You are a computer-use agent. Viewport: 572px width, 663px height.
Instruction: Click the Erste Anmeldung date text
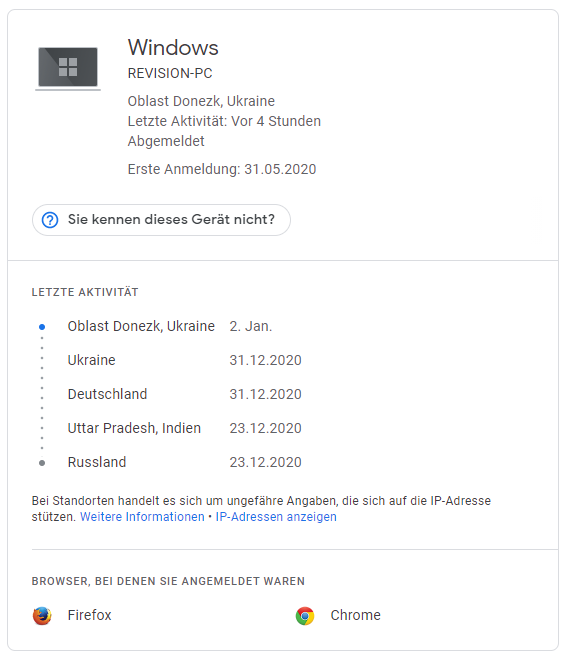[x=222, y=169]
